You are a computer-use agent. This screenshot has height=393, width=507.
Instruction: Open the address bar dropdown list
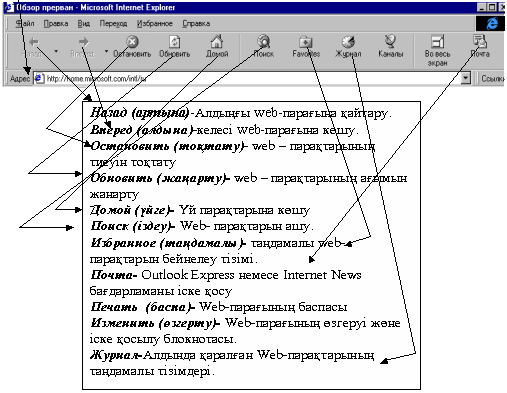(x=465, y=79)
